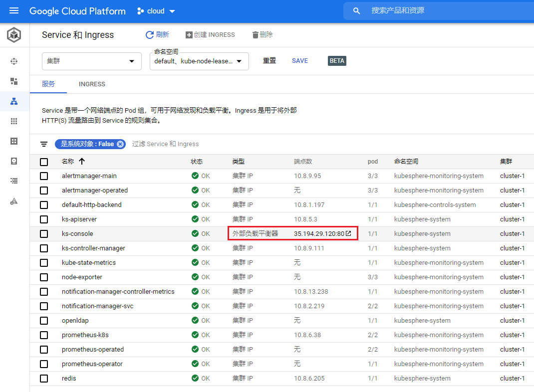This screenshot has height=392, width=534.
Task: Expand the namespace dropdown
Action: (x=199, y=61)
